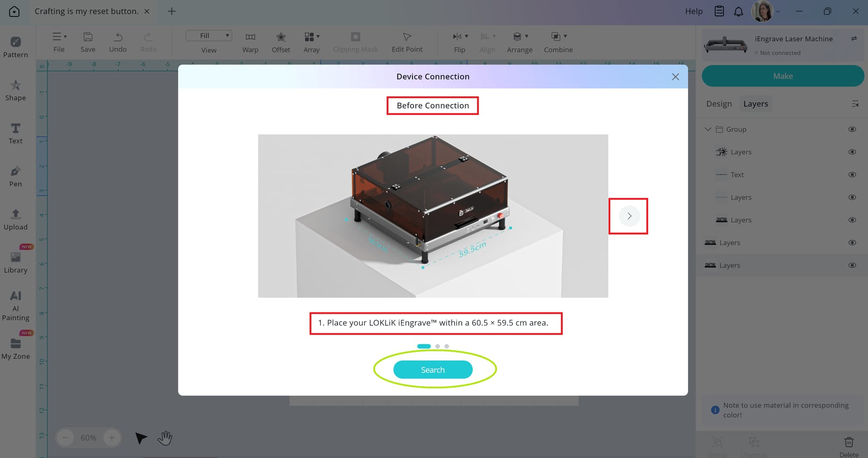Open the Pattern panel in sidebar
The image size is (868, 458).
point(15,47)
